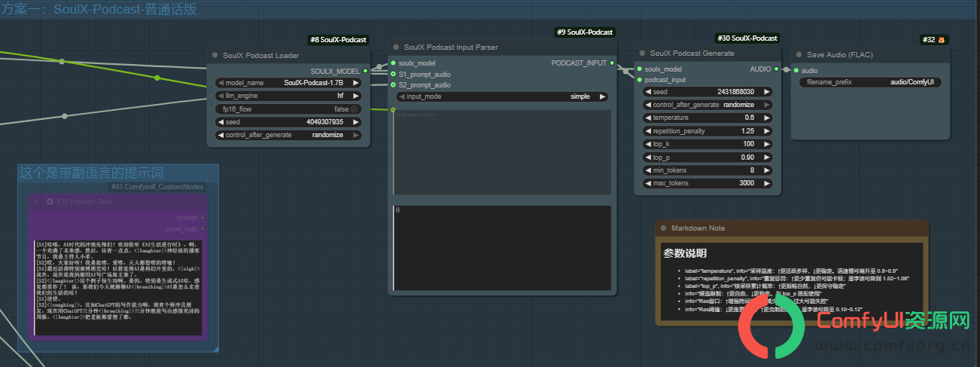This screenshot has height=367, width=980.
Task: Collapse the SoulX Podcast Loader node via its title dot
Action: point(215,55)
